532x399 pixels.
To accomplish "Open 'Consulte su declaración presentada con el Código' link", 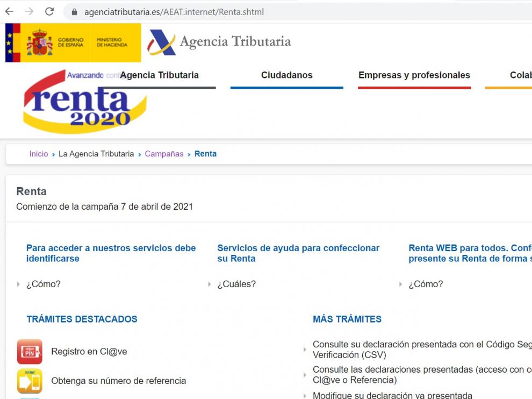I will click(422, 350).
